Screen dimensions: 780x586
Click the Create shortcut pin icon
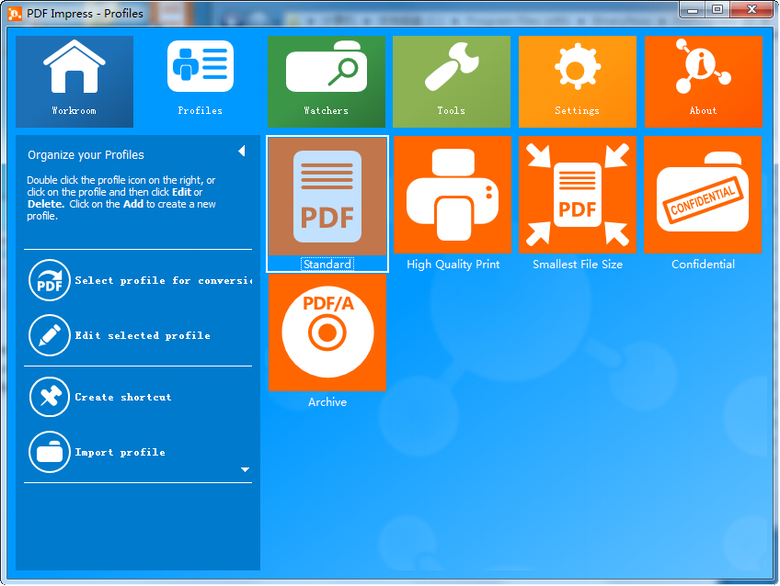pos(49,397)
